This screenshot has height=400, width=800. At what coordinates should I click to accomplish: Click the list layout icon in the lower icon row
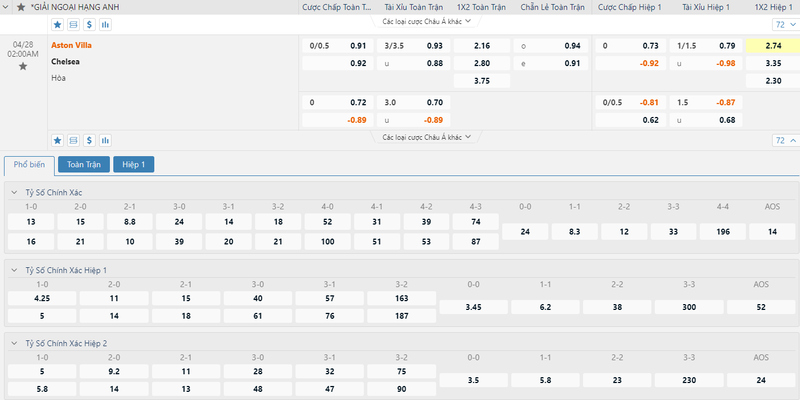[x=73, y=140]
